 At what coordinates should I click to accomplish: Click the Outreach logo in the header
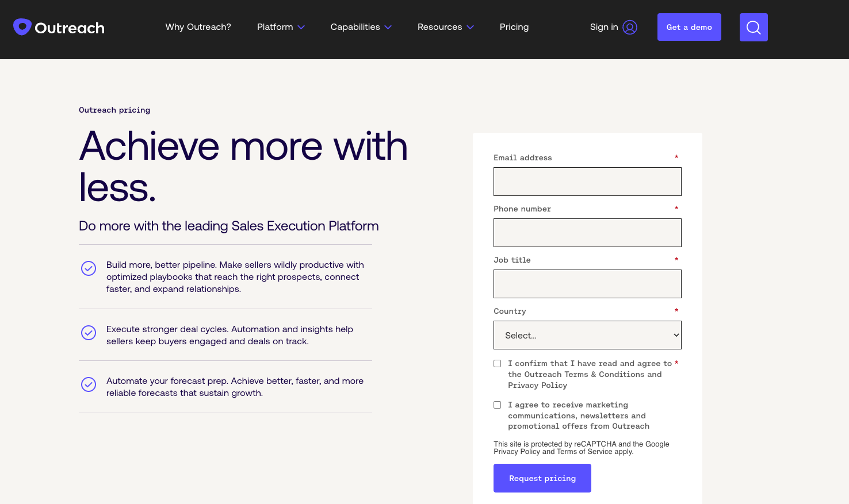click(59, 27)
